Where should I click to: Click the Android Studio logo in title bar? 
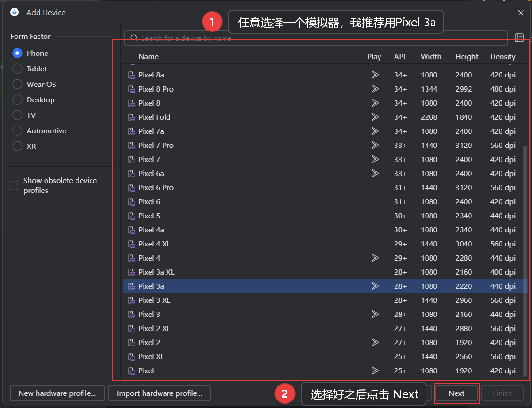pyautogui.click(x=15, y=13)
